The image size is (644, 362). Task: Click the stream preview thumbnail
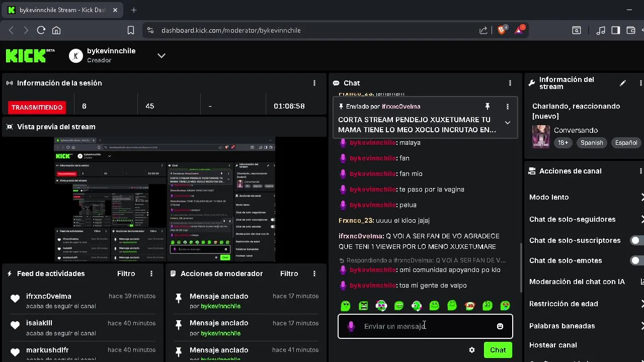(x=165, y=199)
